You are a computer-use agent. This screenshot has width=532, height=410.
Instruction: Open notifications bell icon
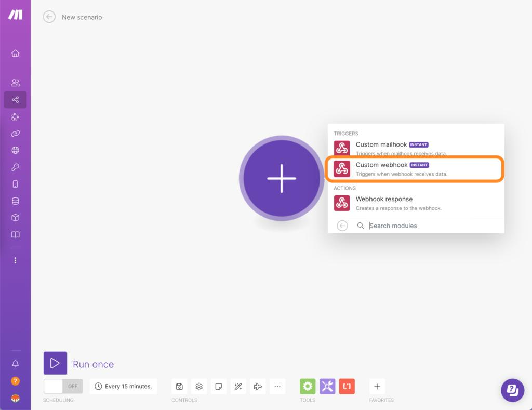(x=15, y=364)
